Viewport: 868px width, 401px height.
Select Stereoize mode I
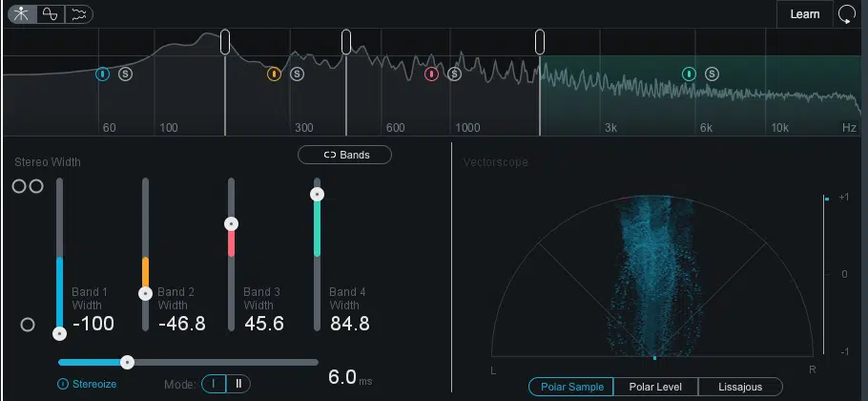pyautogui.click(x=214, y=384)
